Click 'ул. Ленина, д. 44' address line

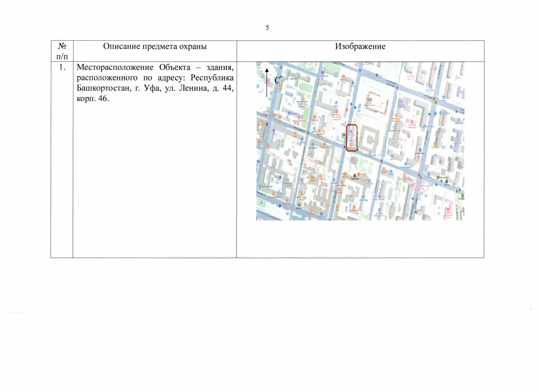point(199,88)
